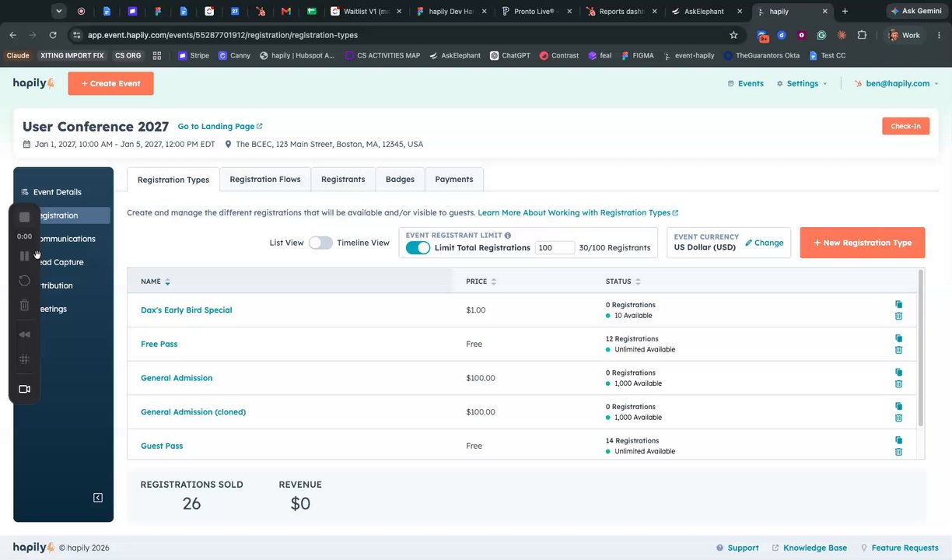The height and width of the screenshot is (560, 952).
Task: Clone the General Admission registration type
Action: point(898,372)
